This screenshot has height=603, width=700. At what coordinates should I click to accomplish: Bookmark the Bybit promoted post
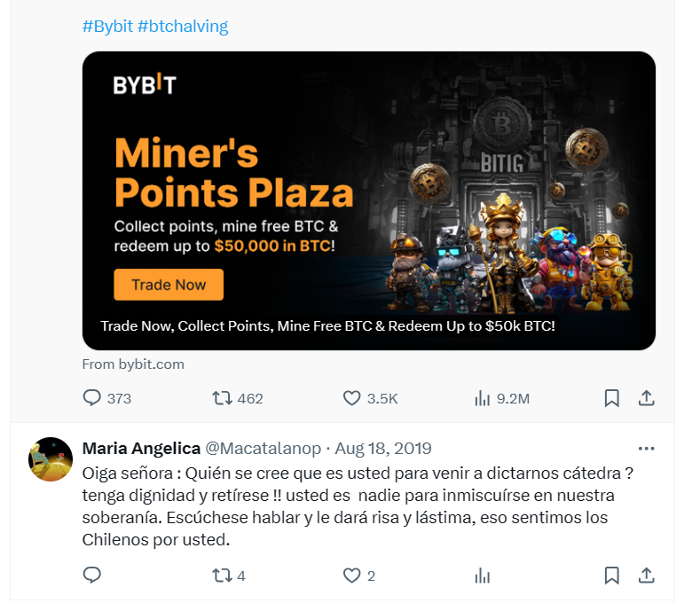pyautogui.click(x=611, y=397)
